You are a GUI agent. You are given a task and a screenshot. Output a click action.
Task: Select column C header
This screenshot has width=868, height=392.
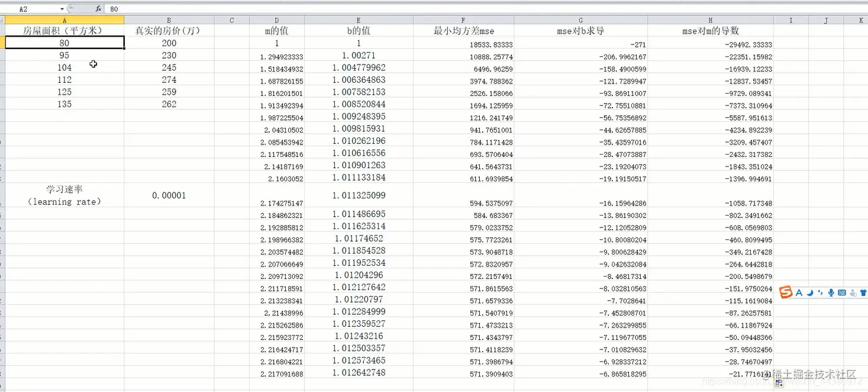pyautogui.click(x=232, y=20)
